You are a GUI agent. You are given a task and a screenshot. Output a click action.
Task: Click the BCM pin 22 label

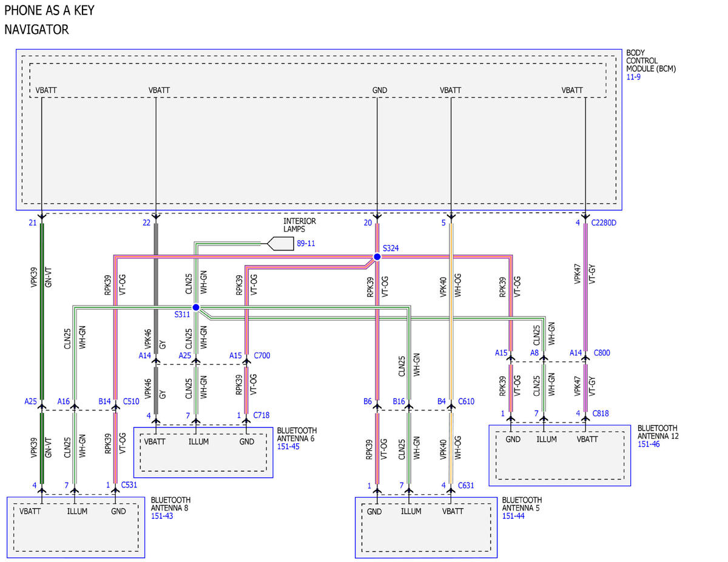tap(146, 223)
